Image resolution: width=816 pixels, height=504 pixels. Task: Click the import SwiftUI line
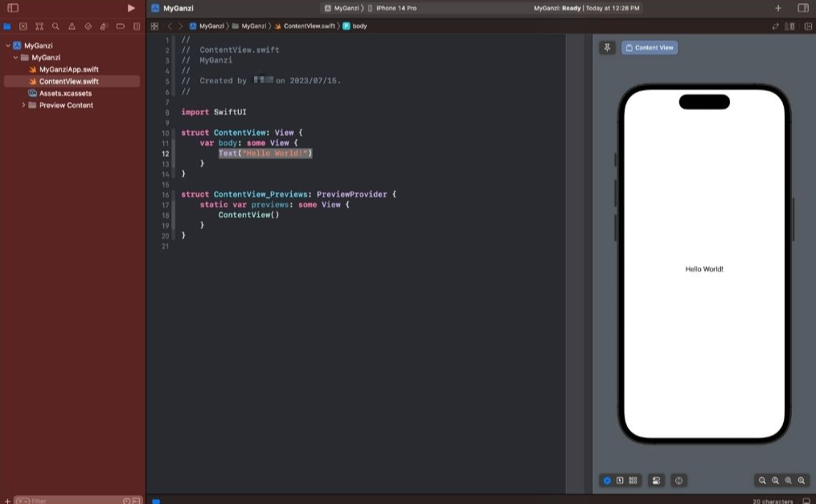[214, 112]
